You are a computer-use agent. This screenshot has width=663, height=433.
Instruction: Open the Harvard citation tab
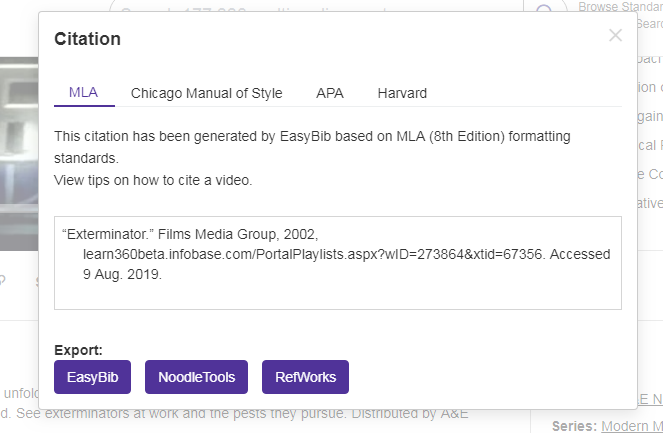tap(402, 93)
